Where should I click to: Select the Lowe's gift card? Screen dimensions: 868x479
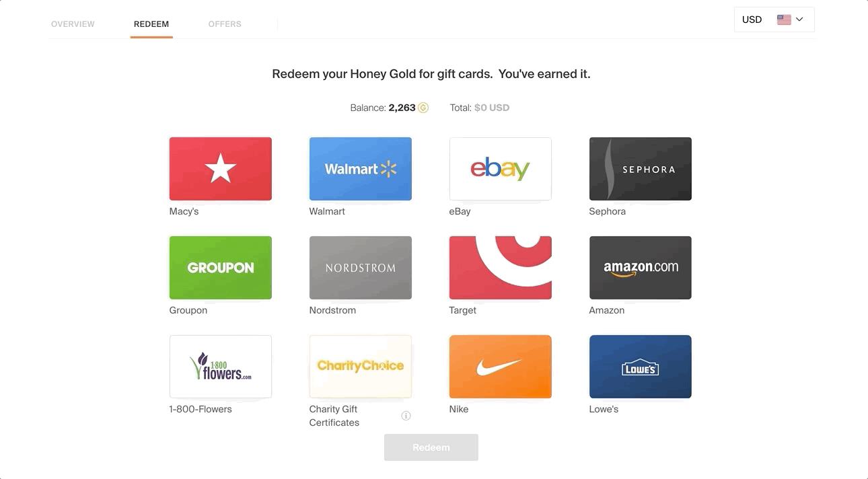click(641, 367)
